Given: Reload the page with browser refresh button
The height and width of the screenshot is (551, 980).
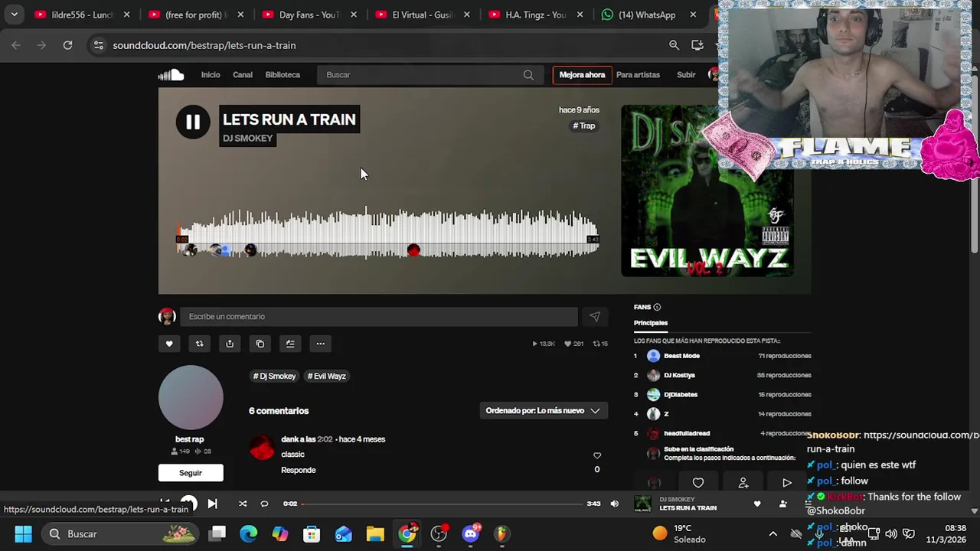Looking at the screenshot, I should coord(67,45).
